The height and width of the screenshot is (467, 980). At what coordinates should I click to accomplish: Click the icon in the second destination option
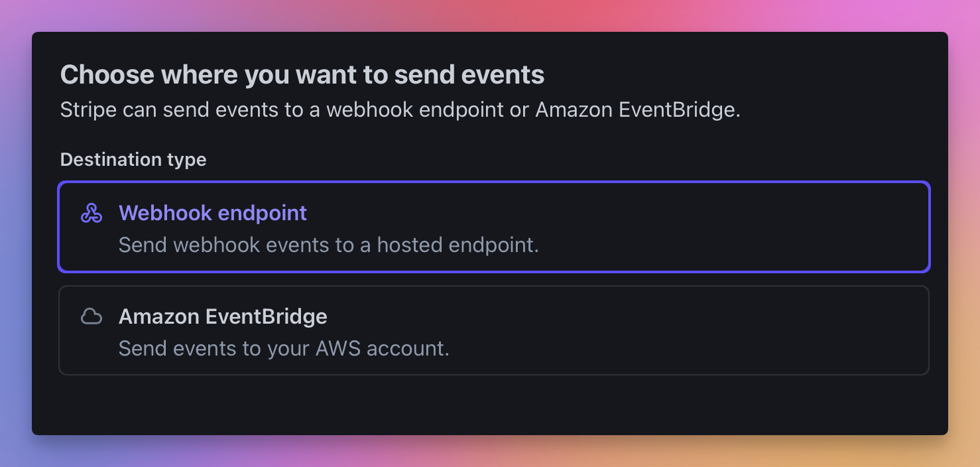click(x=92, y=316)
